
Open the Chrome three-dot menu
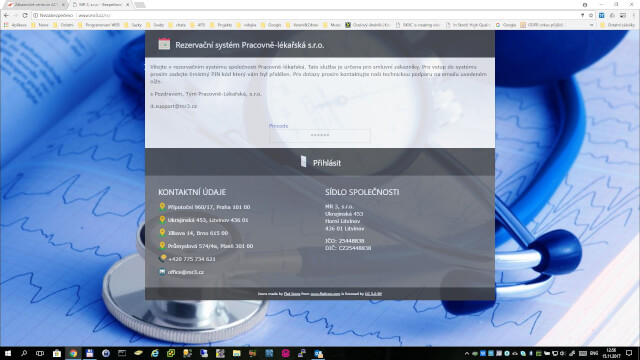pos(633,15)
